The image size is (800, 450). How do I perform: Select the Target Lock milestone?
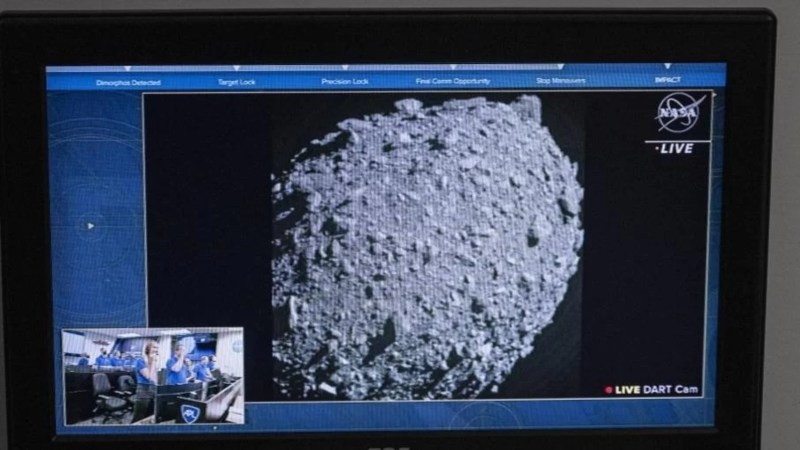pos(237,82)
